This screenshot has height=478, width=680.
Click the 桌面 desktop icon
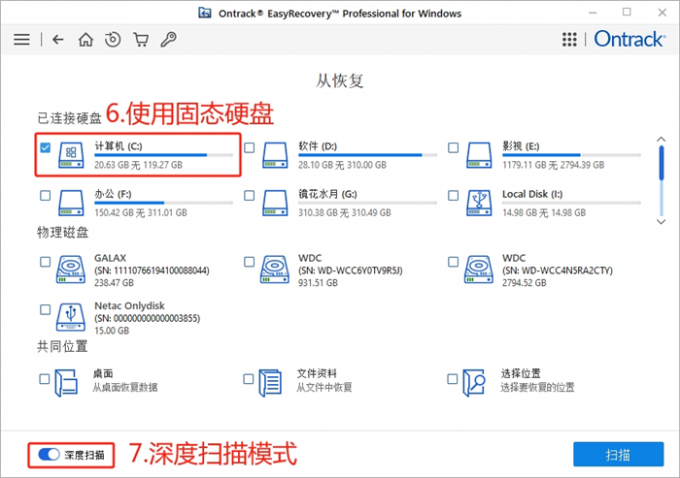click(x=66, y=382)
